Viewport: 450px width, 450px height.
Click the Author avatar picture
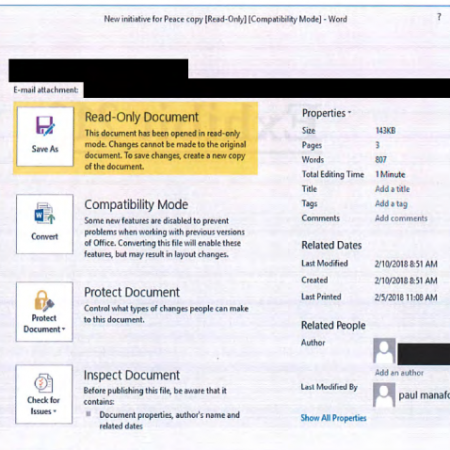384,350
